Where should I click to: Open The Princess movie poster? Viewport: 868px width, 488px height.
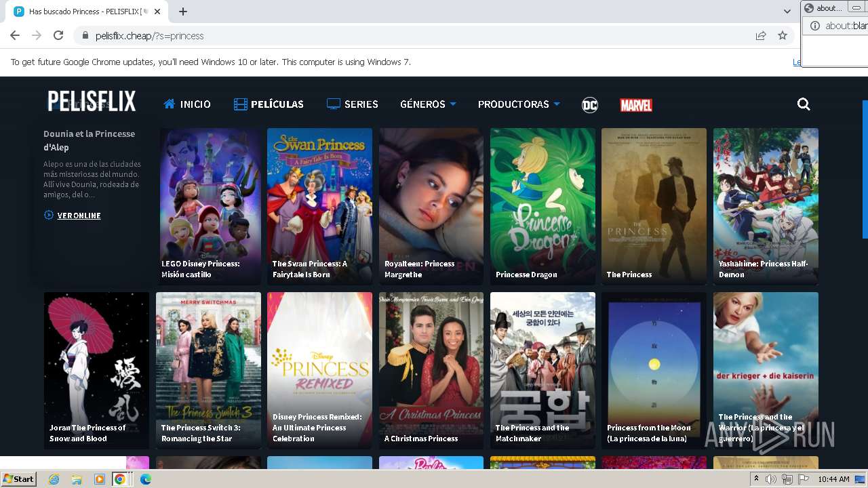pyautogui.click(x=654, y=206)
